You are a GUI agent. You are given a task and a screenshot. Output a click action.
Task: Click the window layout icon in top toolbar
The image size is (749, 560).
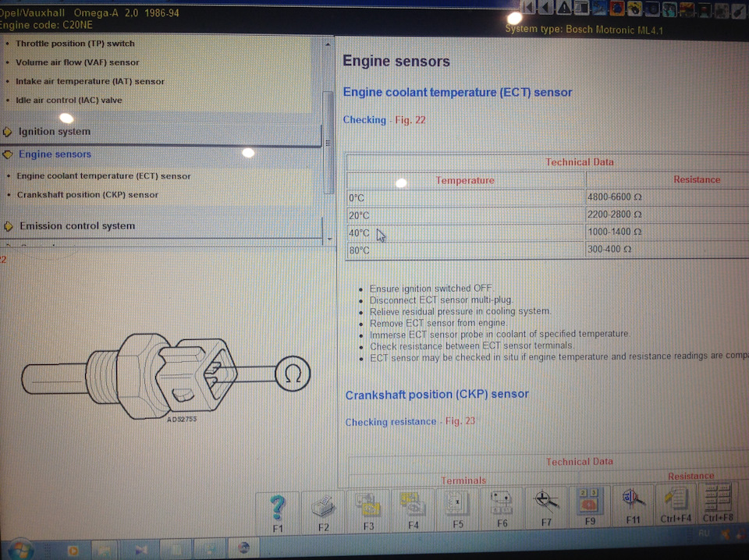581,7
